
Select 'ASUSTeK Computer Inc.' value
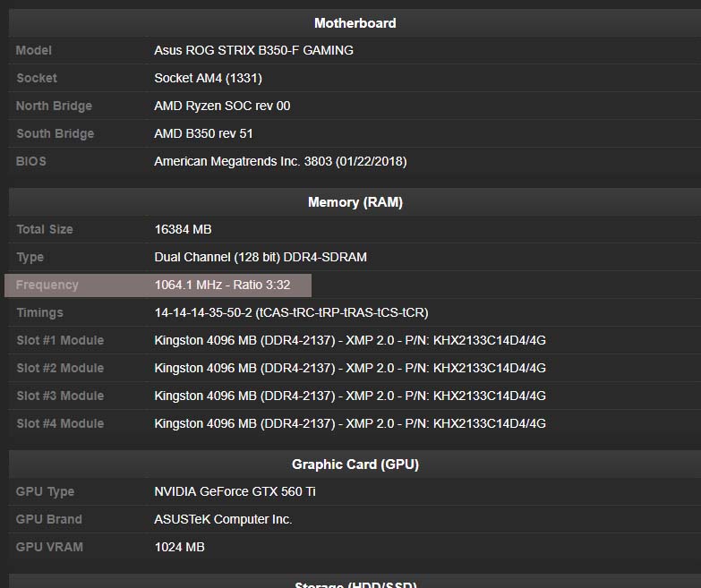(x=223, y=519)
